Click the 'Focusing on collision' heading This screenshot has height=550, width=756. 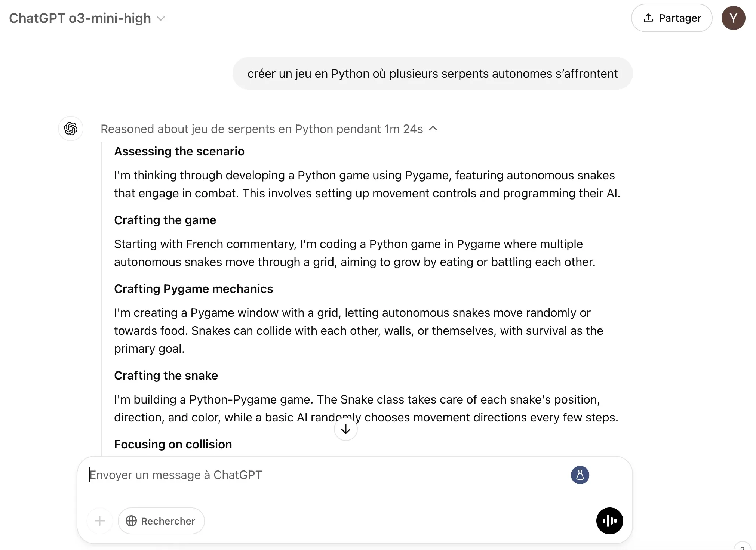tap(173, 444)
